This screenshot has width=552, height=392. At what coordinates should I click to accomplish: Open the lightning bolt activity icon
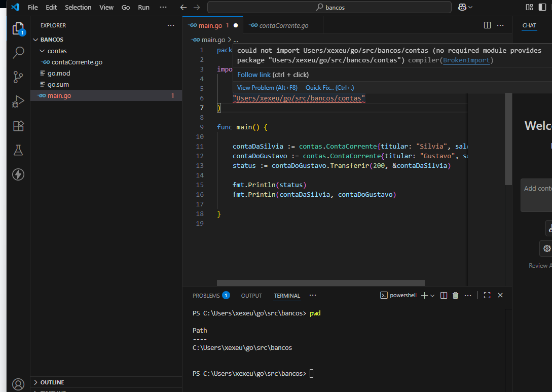pos(18,174)
